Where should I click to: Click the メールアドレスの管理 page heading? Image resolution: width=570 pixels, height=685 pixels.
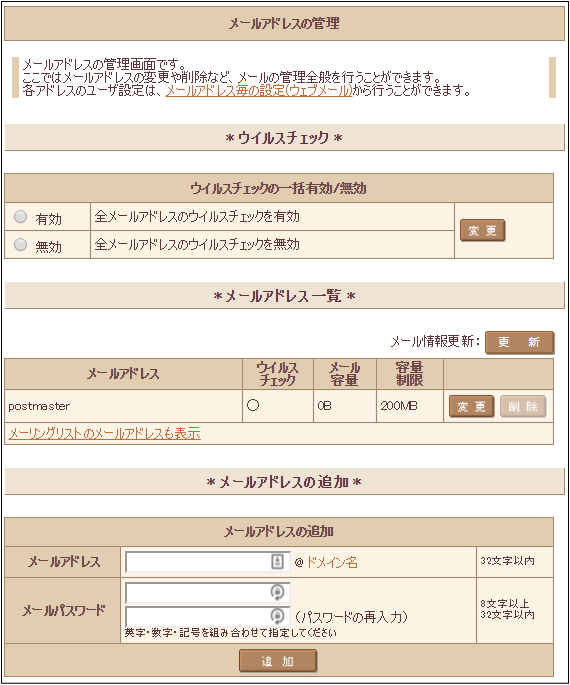[284, 24]
